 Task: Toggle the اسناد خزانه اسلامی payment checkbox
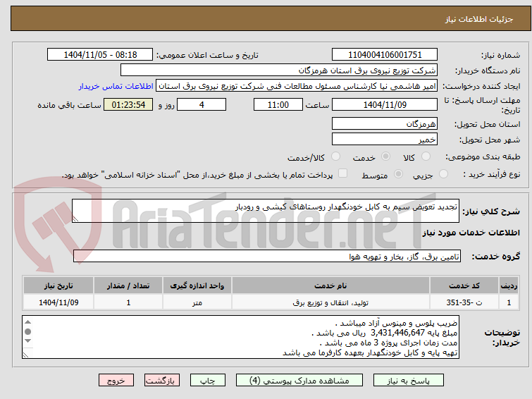click(x=343, y=173)
